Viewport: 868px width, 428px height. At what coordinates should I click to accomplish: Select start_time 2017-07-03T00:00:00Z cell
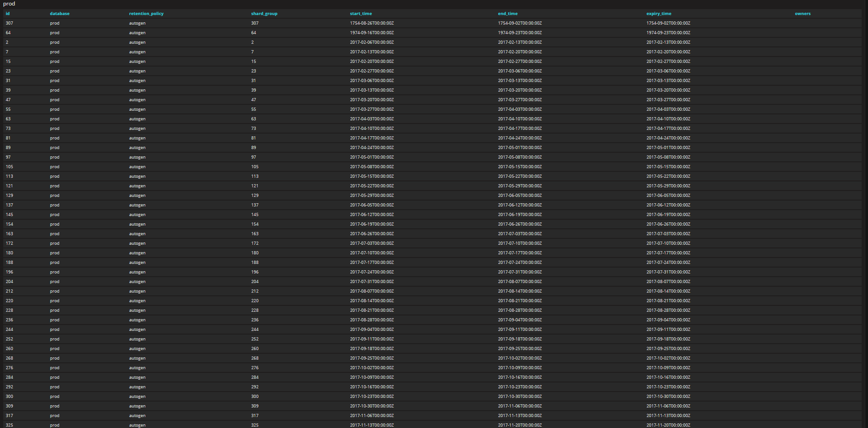pos(372,243)
